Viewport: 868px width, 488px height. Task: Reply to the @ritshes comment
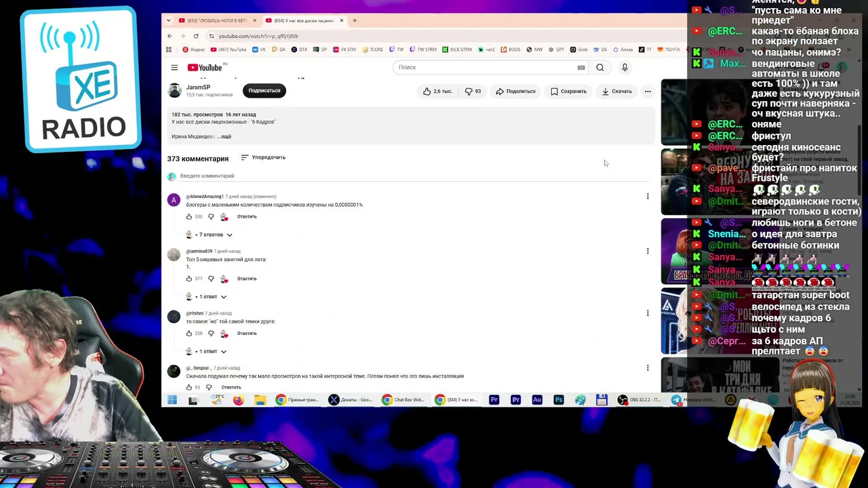pos(247,333)
